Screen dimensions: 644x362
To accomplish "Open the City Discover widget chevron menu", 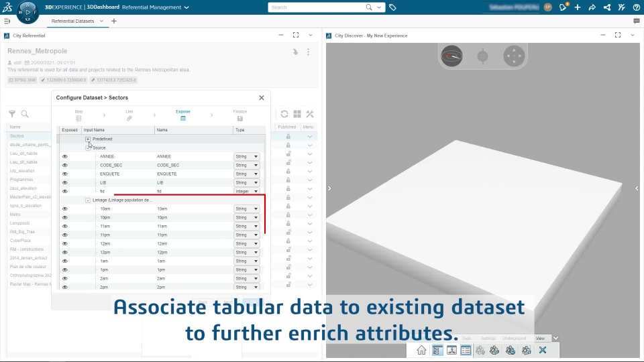I will [633, 36].
